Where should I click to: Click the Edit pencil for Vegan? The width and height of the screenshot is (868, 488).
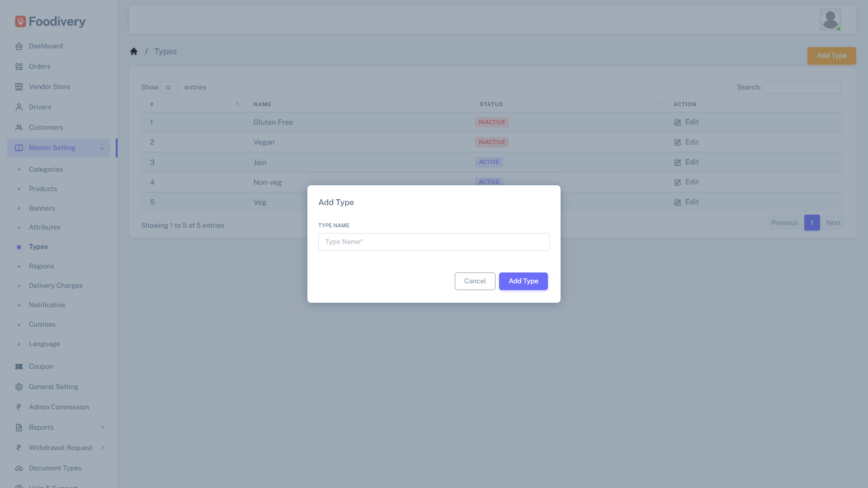(677, 142)
